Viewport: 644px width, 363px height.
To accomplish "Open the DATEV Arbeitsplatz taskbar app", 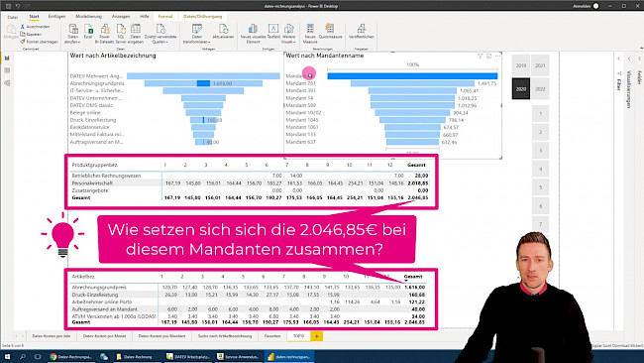I will (x=187, y=356).
